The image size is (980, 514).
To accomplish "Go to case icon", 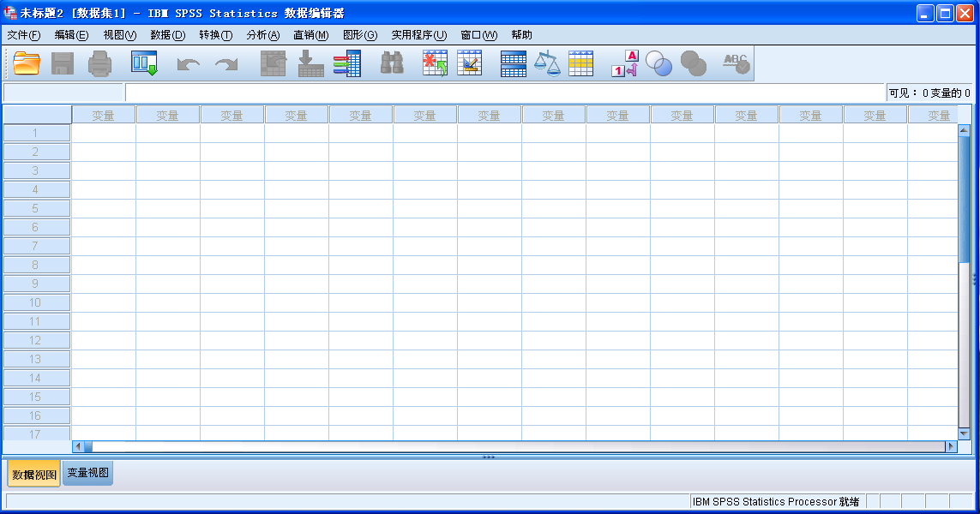I will 274,63.
